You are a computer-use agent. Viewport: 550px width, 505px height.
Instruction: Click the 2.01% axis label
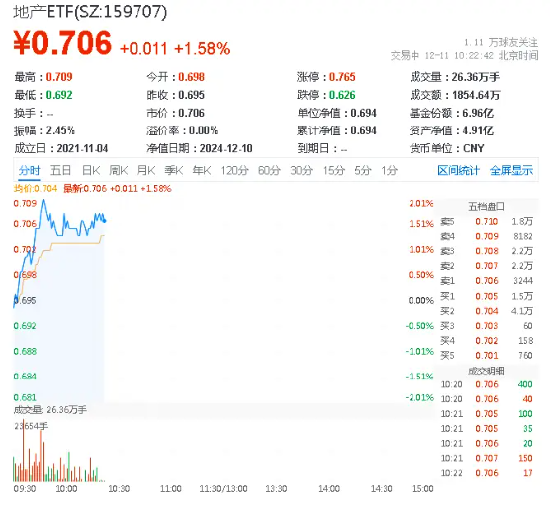click(x=421, y=203)
